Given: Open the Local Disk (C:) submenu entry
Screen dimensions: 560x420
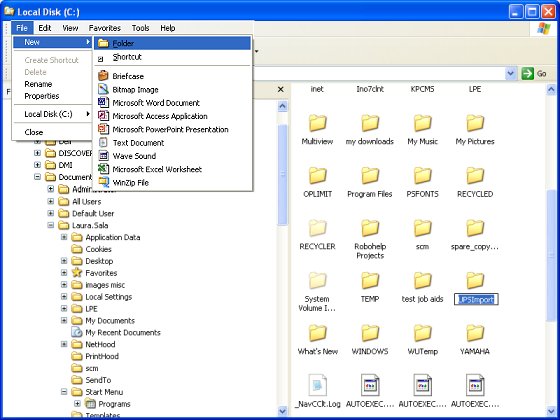Looking at the screenshot, I should (x=52, y=114).
